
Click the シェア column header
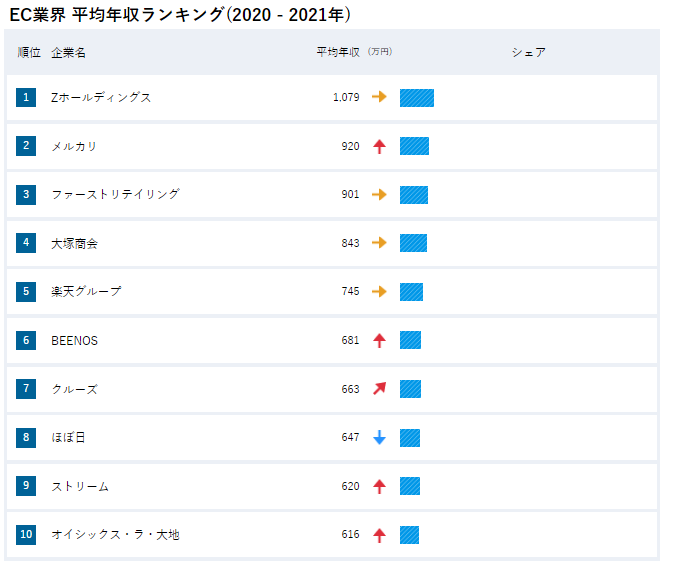tap(529, 52)
